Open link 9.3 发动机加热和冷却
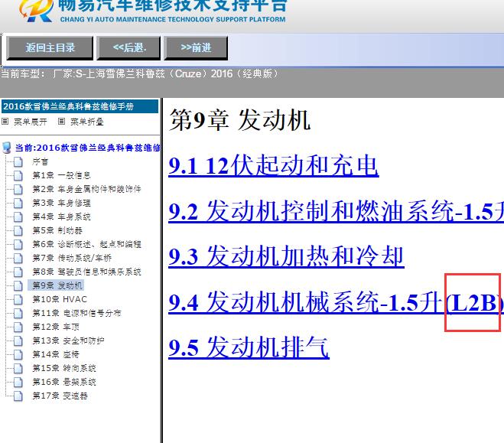The image size is (504, 443). coord(286,256)
